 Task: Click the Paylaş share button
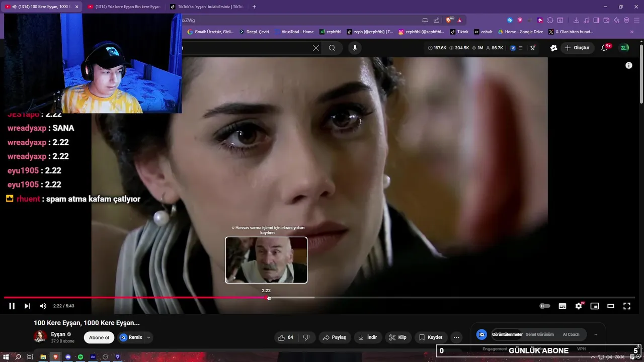[335, 337]
